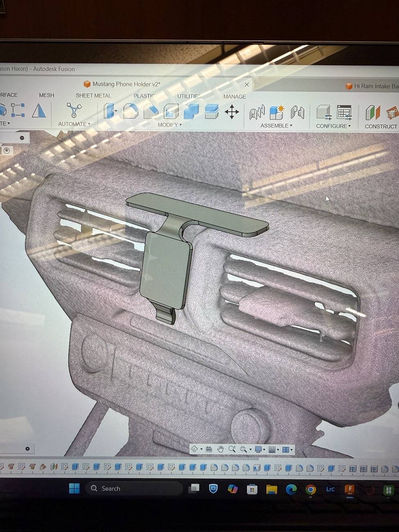Open File Explorer from taskbar
The width and height of the screenshot is (399, 532).
[271, 489]
